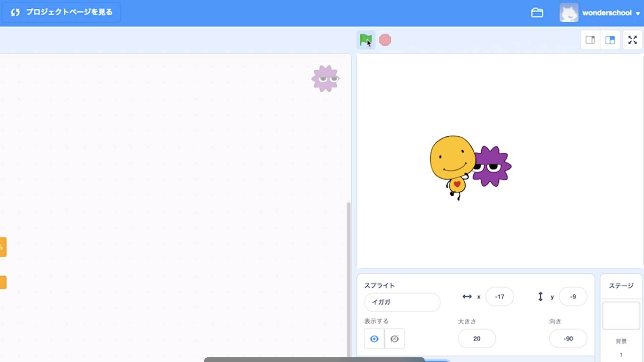
Task: Click the red stop sign button
Action: [385, 40]
